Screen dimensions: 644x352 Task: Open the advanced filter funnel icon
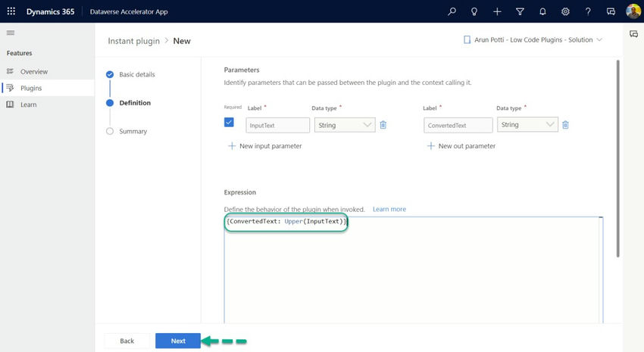click(x=520, y=12)
